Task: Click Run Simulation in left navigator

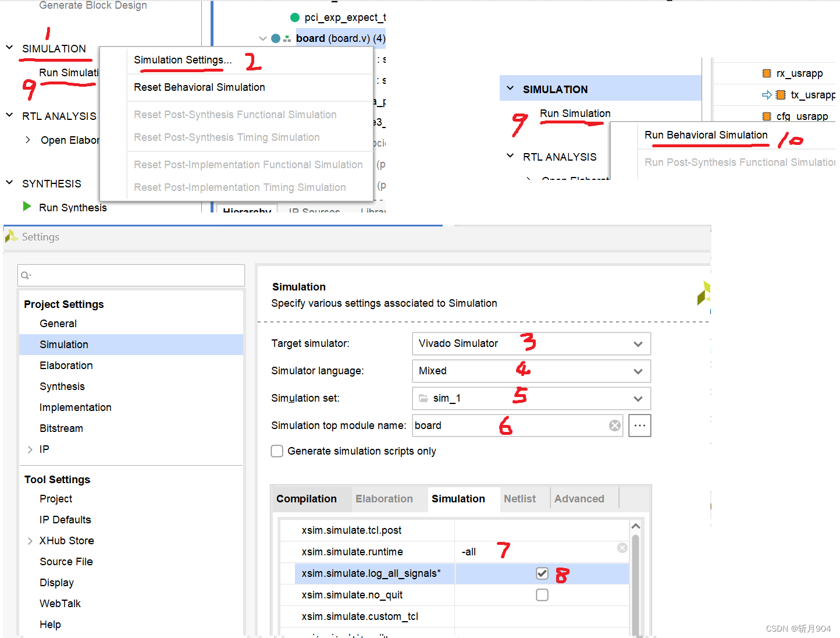Action: (x=69, y=73)
